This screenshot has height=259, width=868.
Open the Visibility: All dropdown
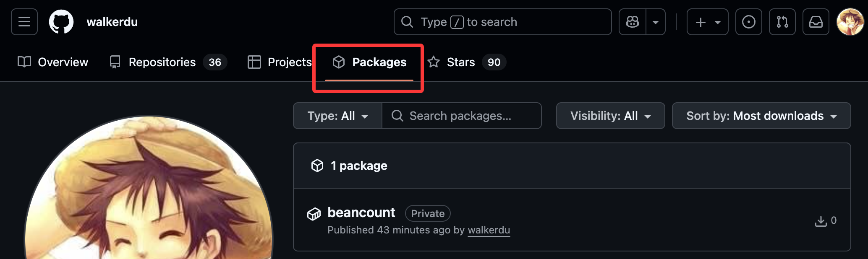[x=610, y=116]
